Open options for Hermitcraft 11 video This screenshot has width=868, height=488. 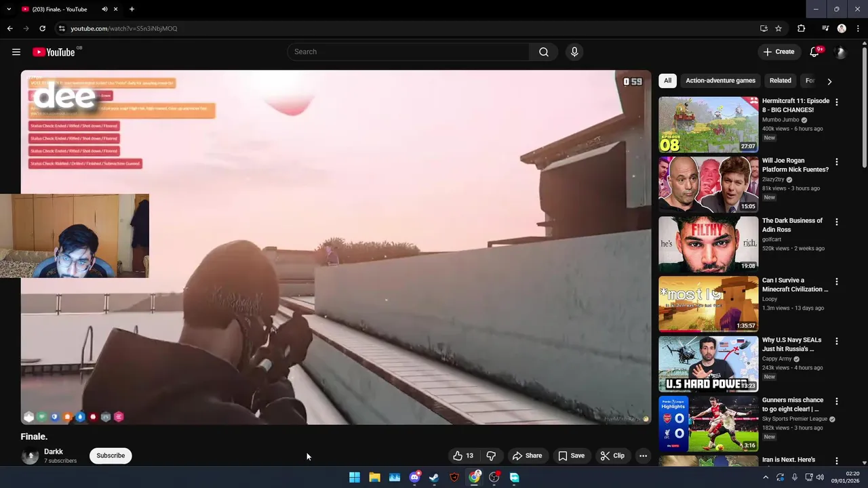tap(836, 102)
